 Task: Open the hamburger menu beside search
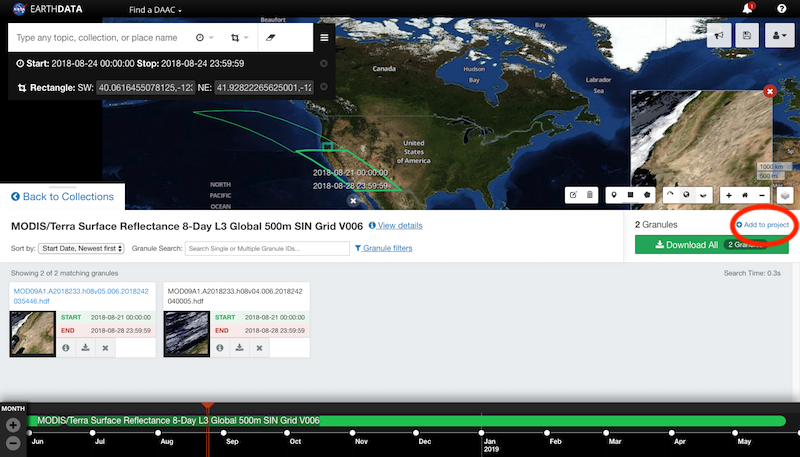324,38
